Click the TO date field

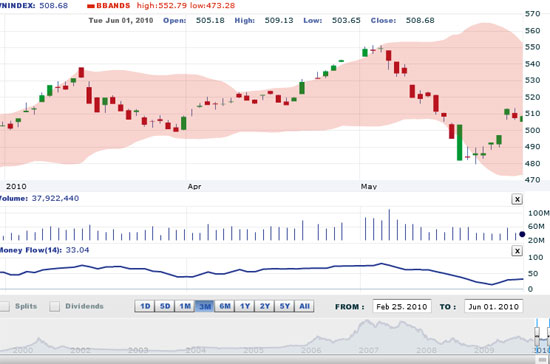tap(494, 306)
